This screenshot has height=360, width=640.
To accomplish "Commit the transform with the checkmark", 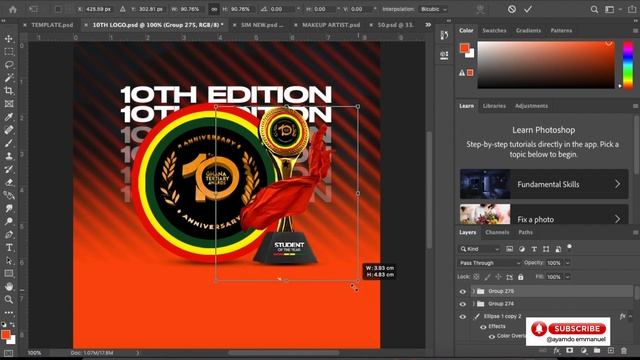I will coord(528,9).
